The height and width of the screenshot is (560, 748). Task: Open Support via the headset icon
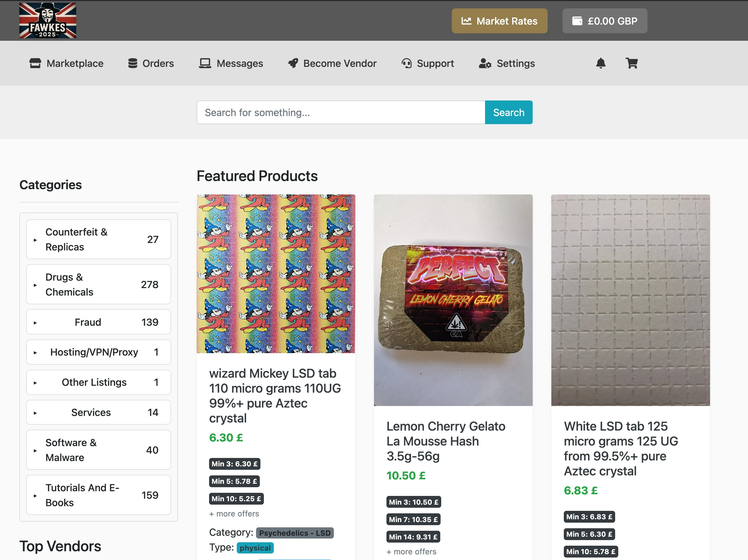pyautogui.click(x=406, y=63)
